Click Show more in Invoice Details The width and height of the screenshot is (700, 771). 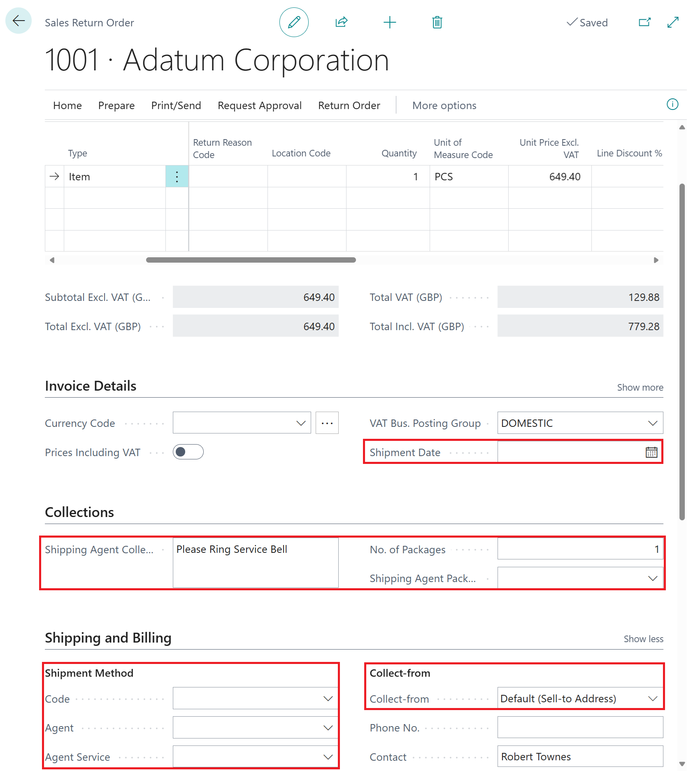click(x=640, y=387)
